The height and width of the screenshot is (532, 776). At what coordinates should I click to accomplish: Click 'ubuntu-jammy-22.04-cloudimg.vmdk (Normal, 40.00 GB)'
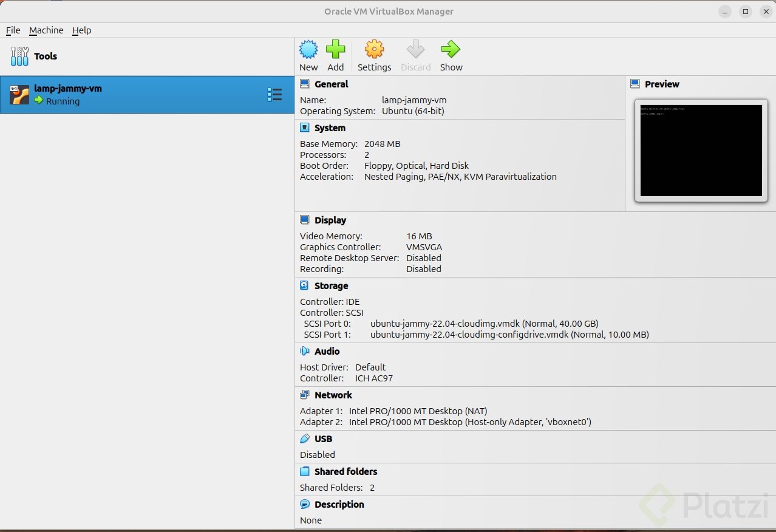pos(485,324)
